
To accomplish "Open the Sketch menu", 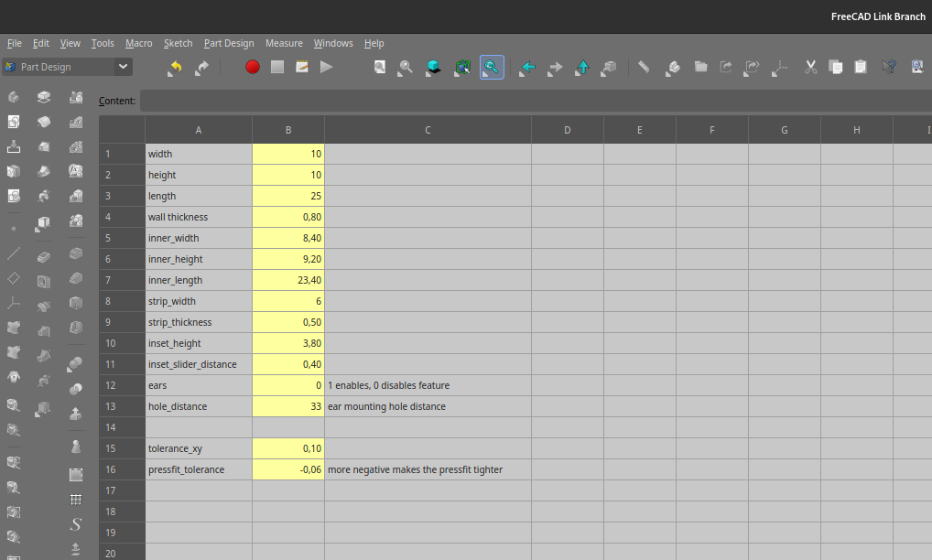I will tap(178, 43).
